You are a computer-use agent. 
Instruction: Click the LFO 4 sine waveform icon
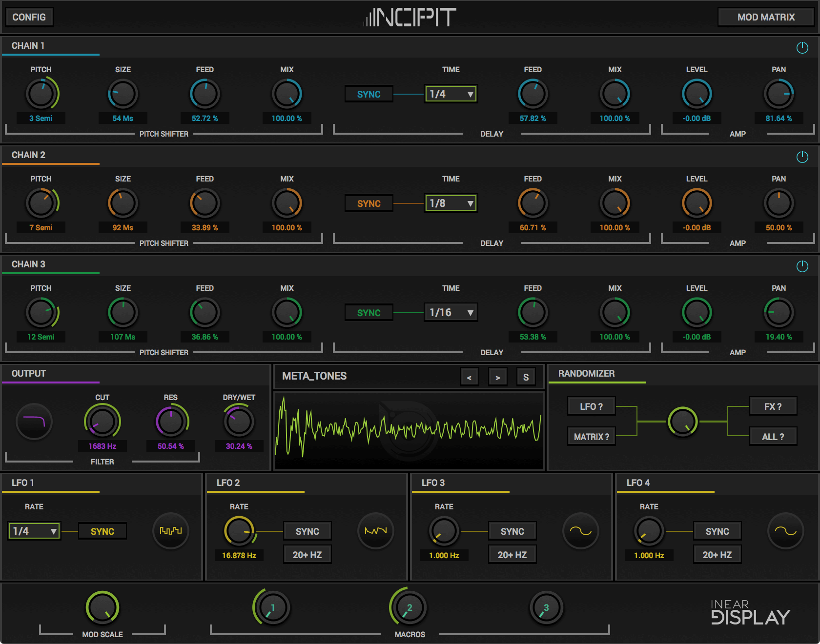tap(785, 531)
